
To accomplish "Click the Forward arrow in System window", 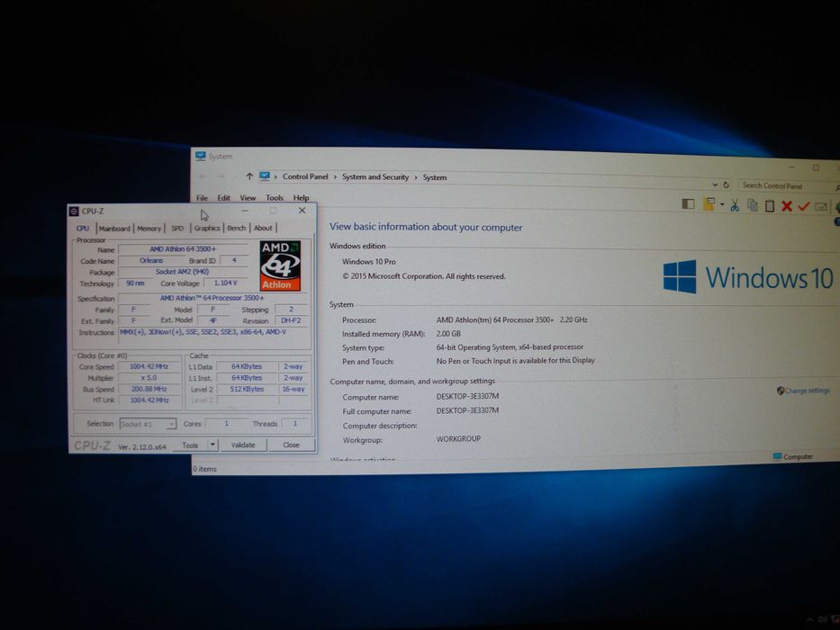I will coord(221,176).
